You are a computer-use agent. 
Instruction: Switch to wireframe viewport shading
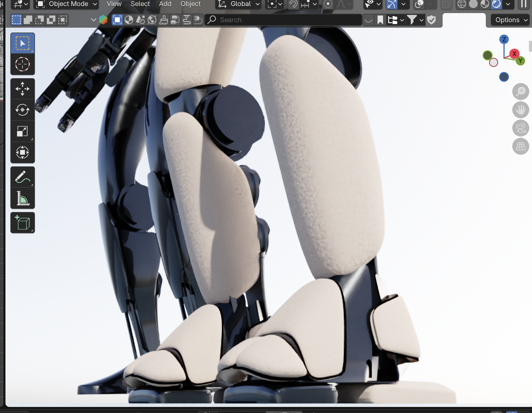pos(461,4)
